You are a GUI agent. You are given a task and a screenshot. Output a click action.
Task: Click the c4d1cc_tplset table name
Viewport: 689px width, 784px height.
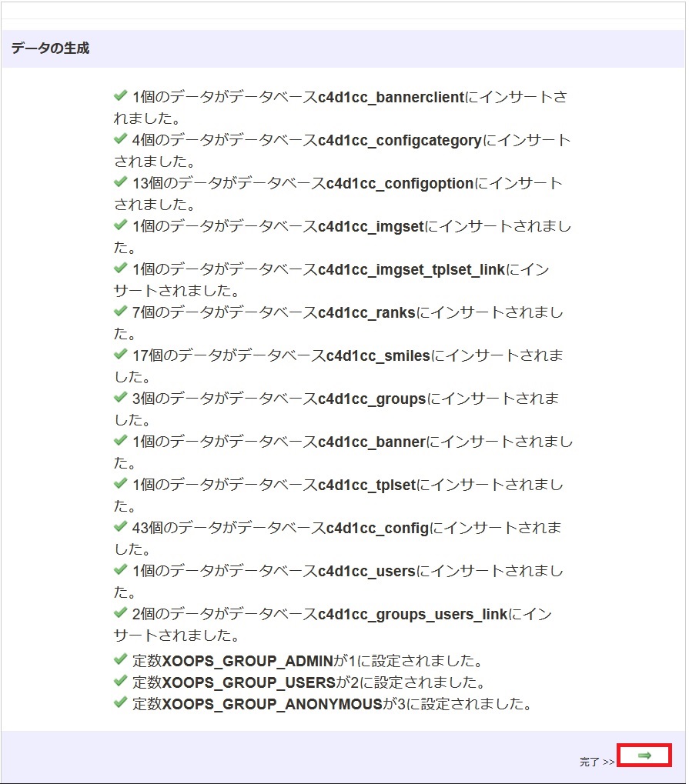pos(366,485)
